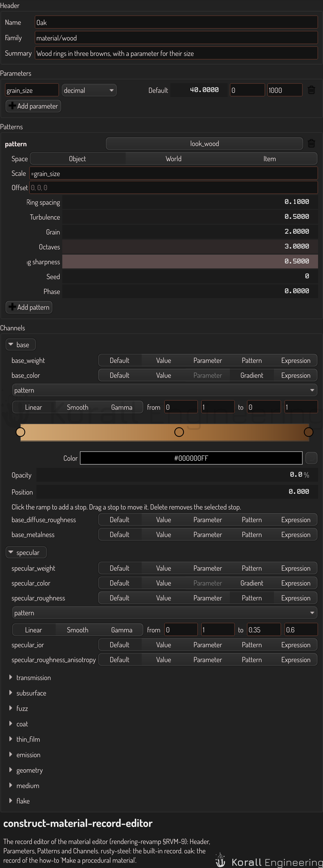
Task: Set base_color mode to Default
Action: (x=119, y=375)
